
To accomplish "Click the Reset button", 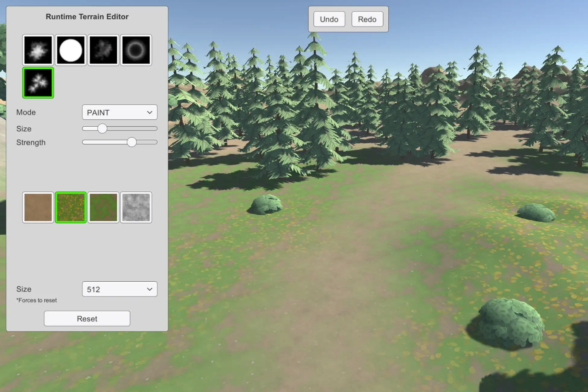I will pos(87,319).
